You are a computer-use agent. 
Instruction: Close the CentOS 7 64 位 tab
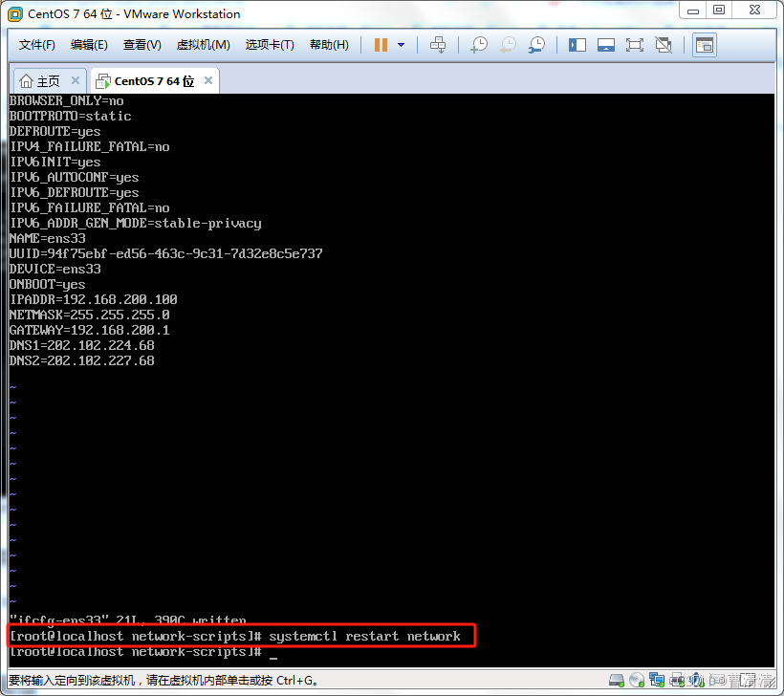207,81
